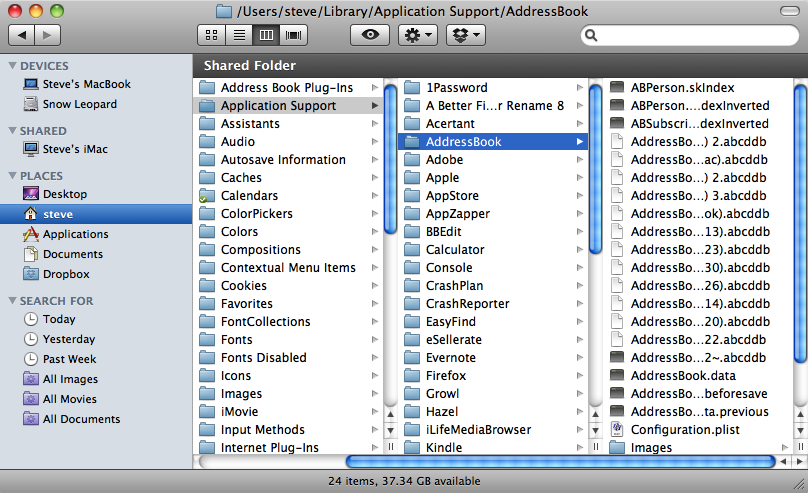Viewport: 808px width, 493px height.
Task: Open All Documents smart folder
Action: point(96,419)
